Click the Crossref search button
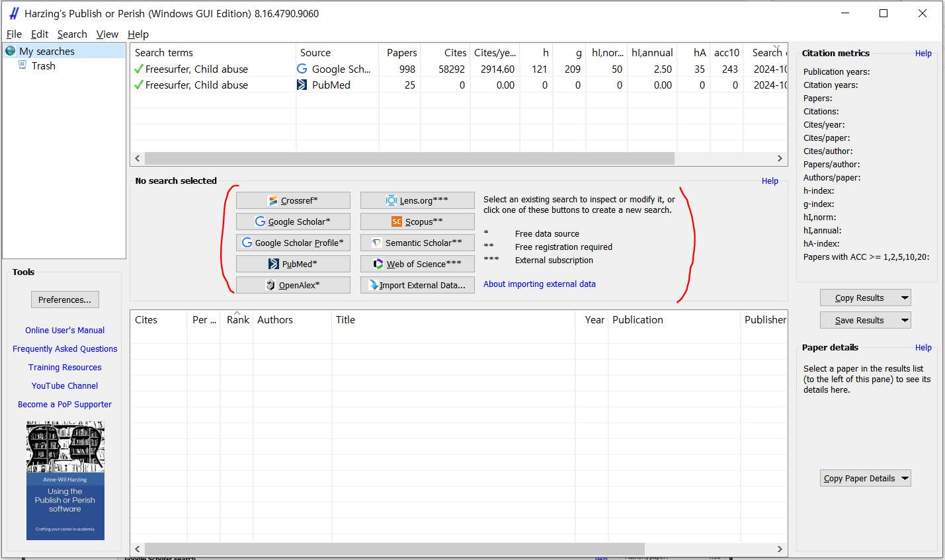The image size is (945, 560). pyautogui.click(x=293, y=200)
